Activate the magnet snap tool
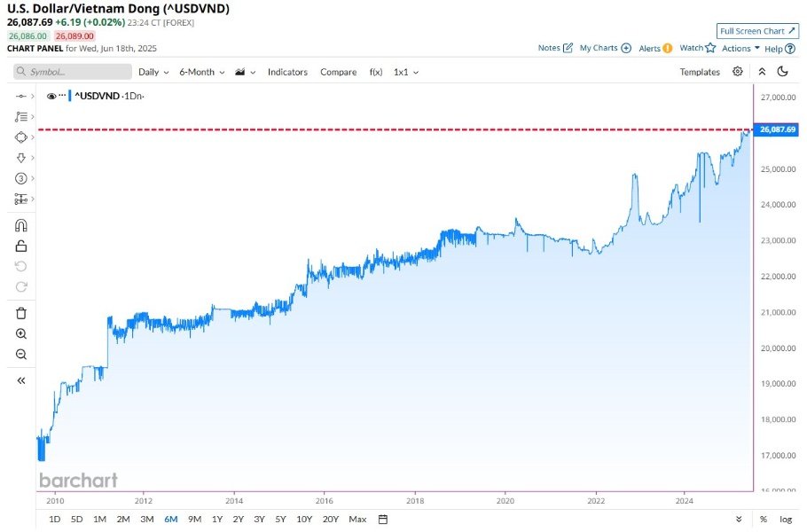This screenshot has height=532, width=807. 21,225
